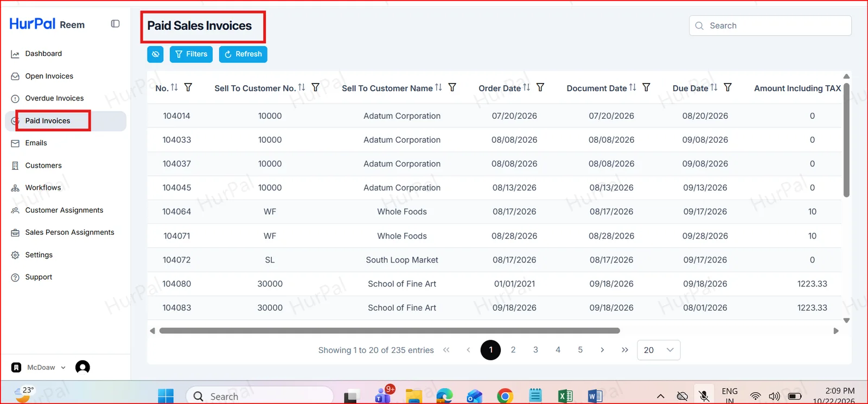Open Chrome from the taskbar

tap(505, 396)
